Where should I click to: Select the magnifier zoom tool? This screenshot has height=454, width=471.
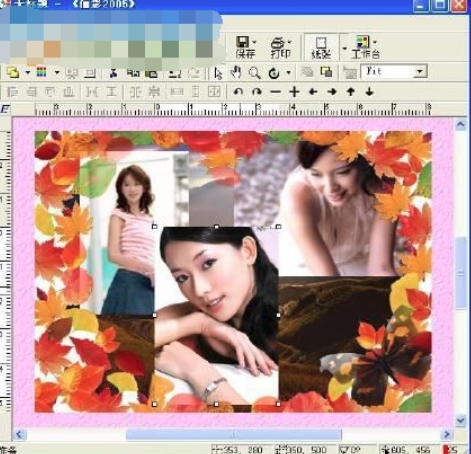(255, 73)
